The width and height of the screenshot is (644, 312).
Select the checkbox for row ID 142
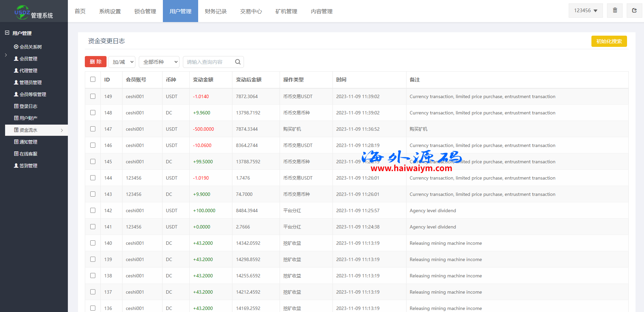click(x=93, y=210)
